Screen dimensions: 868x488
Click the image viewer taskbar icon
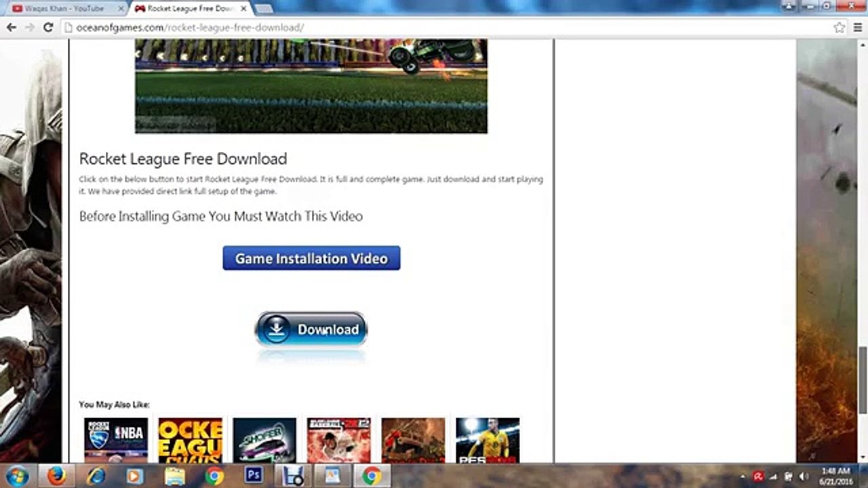pyautogui.click(x=332, y=476)
